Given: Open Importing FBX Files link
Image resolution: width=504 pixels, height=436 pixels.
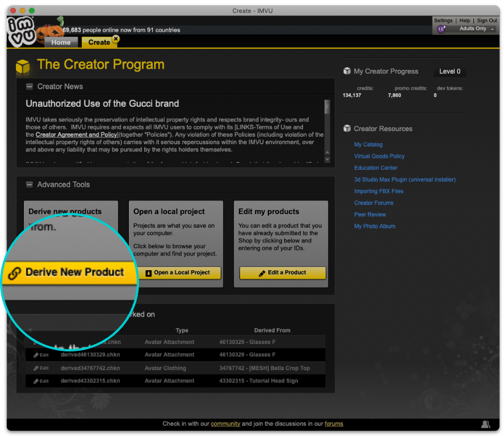Looking at the screenshot, I should 379,191.
